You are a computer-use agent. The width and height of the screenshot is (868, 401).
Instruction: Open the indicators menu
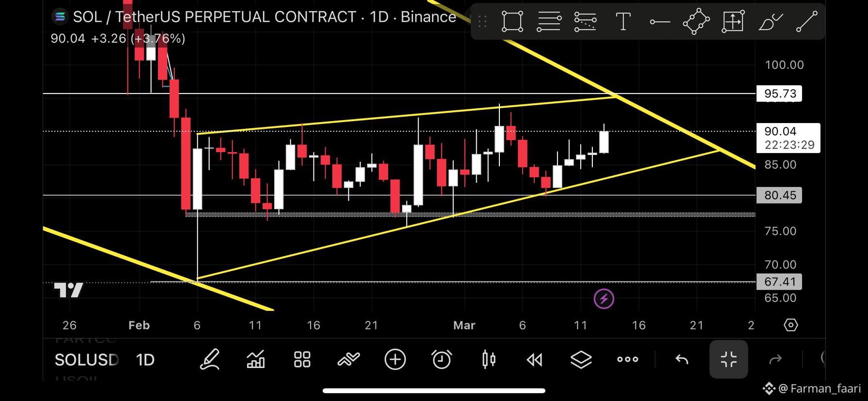[x=349, y=359]
